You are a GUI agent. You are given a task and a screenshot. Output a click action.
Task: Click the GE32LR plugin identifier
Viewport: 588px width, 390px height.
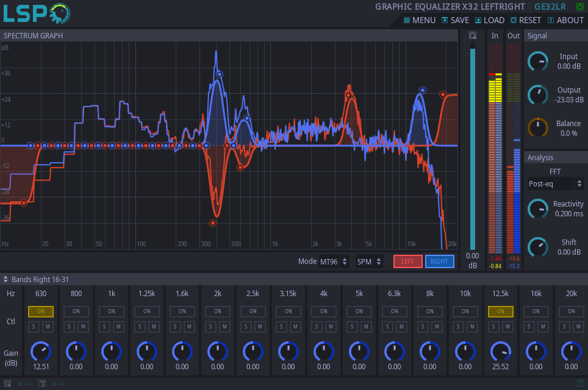coord(550,7)
